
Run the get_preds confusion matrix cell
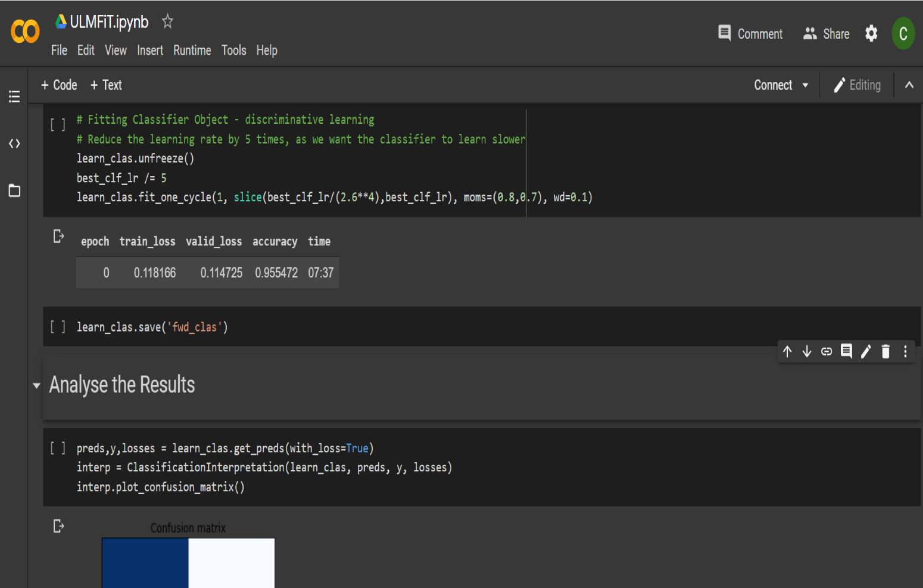coord(58,448)
